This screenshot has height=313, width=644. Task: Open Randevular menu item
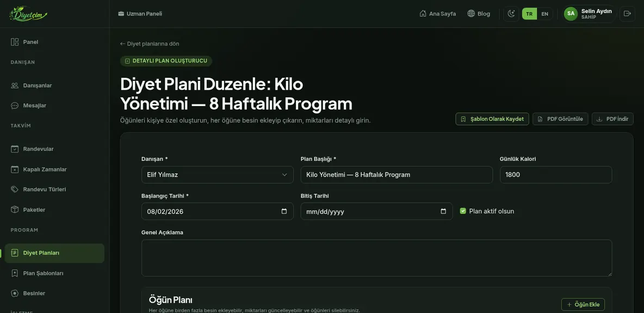[54, 149]
